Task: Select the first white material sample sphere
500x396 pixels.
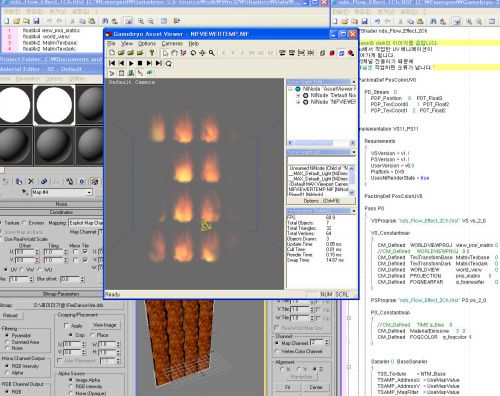Action: [15, 104]
